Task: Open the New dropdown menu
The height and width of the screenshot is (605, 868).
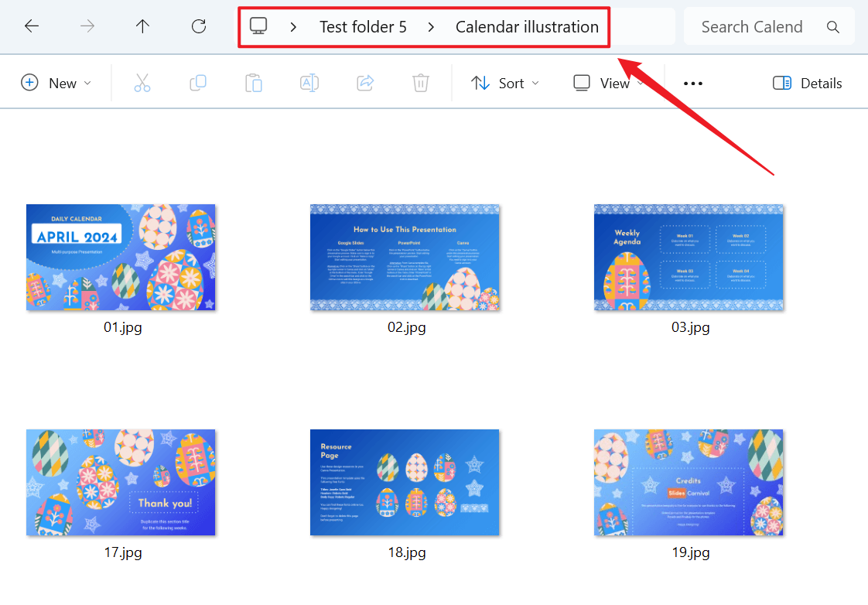Action: (x=56, y=83)
